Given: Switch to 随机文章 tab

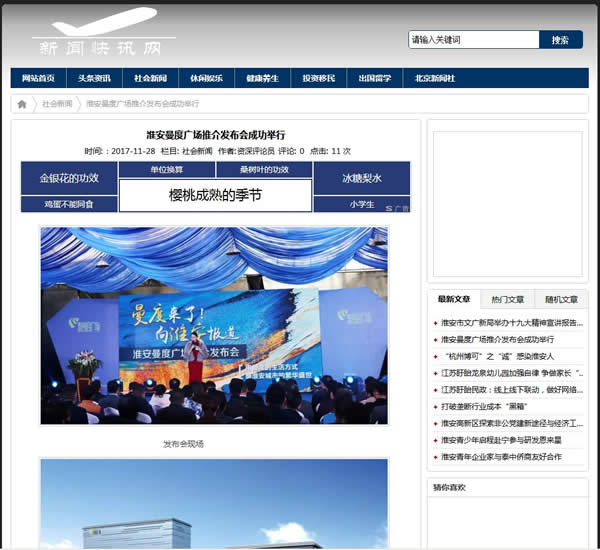Looking at the screenshot, I should point(561,299).
